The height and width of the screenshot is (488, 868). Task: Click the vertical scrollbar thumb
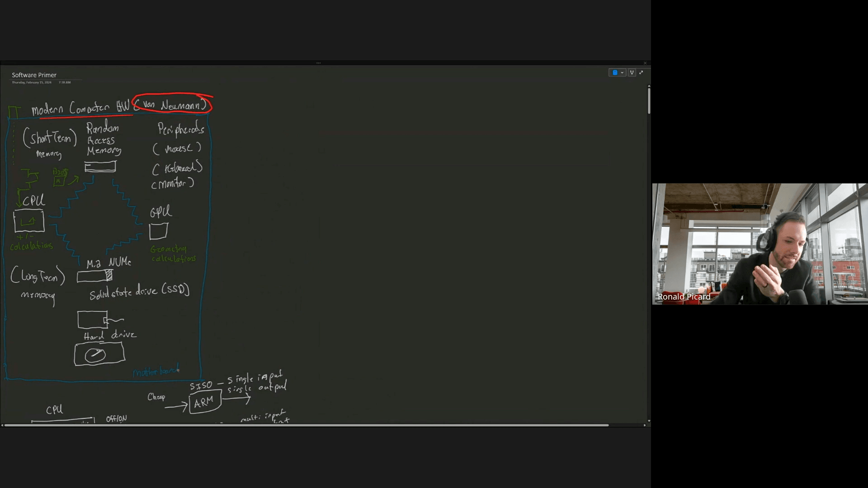point(649,101)
